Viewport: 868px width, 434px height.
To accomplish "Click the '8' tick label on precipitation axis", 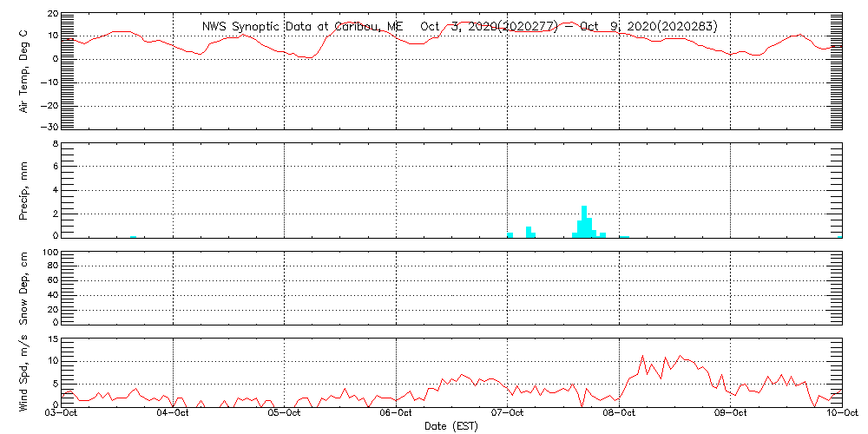I will click(x=56, y=144).
